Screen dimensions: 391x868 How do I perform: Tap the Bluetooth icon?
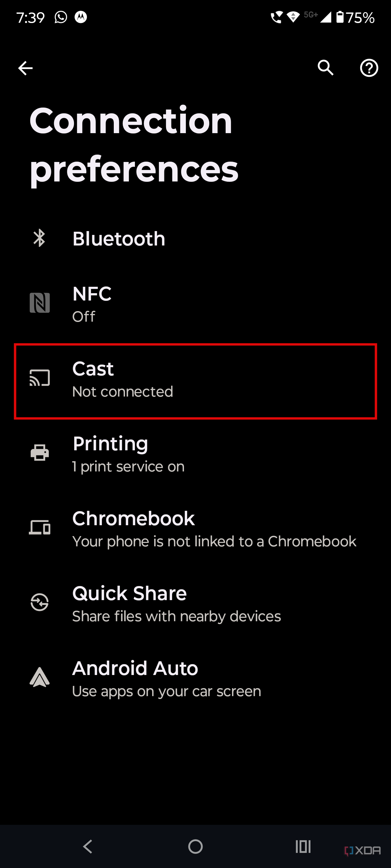[39, 238]
